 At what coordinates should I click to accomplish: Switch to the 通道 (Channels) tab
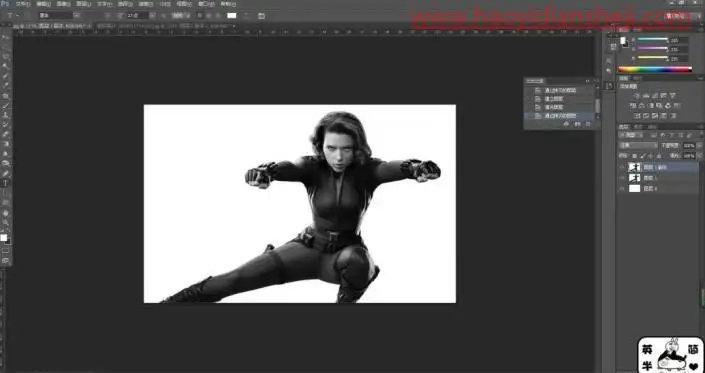point(637,127)
